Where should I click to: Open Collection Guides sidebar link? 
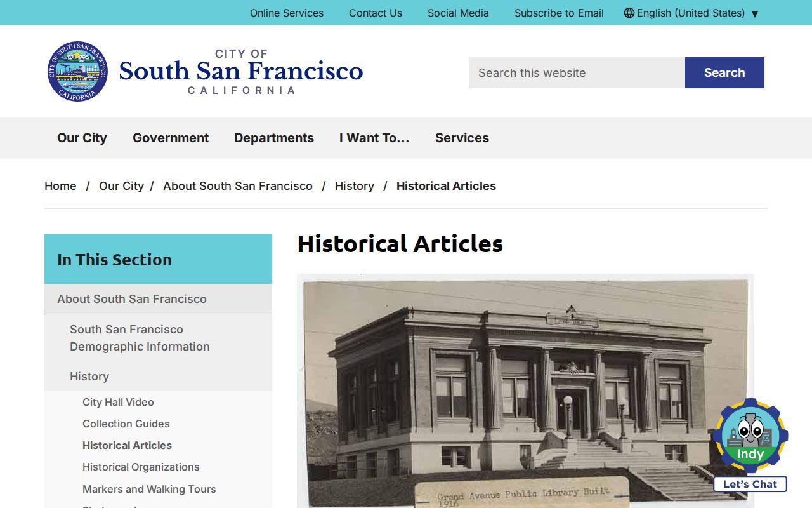pos(126,424)
